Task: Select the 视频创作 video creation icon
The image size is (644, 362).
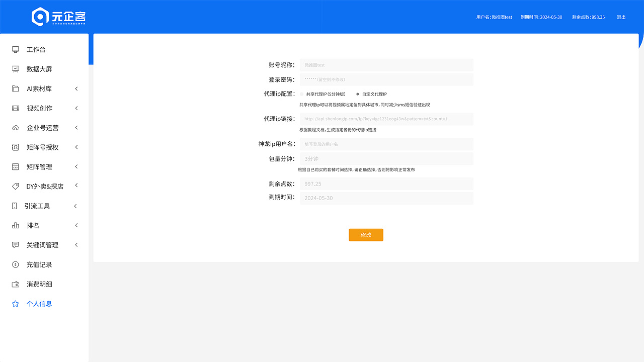Action: [15, 108]
